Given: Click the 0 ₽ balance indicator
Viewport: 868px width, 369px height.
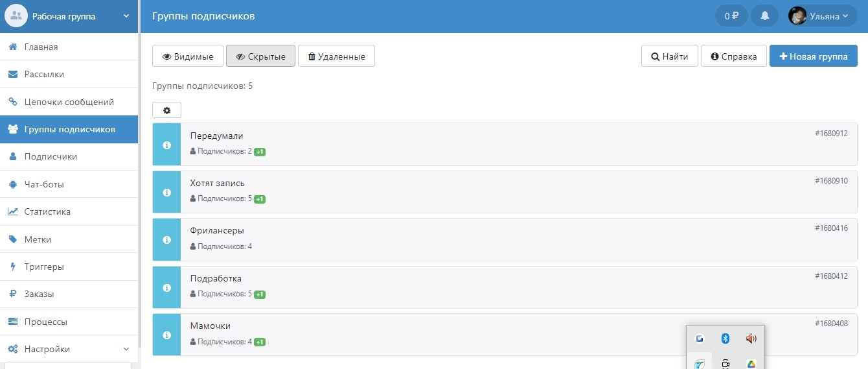Looking at the screenshot, I should 731,16.
